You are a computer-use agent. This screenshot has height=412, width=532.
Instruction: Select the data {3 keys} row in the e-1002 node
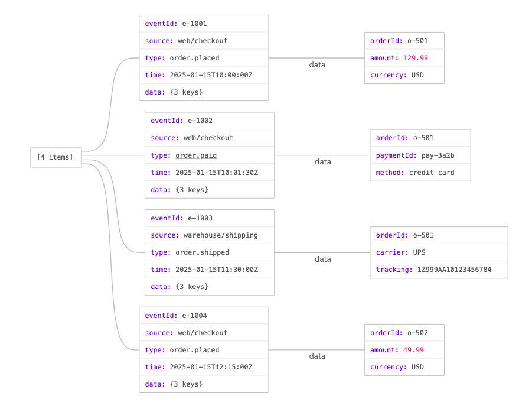coord(210,190)
